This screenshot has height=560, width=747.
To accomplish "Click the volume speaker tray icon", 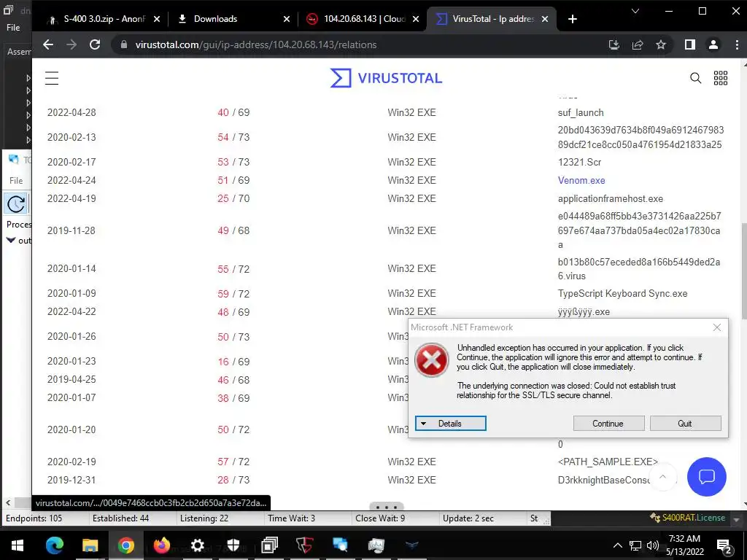I will (x=653, y=545).
